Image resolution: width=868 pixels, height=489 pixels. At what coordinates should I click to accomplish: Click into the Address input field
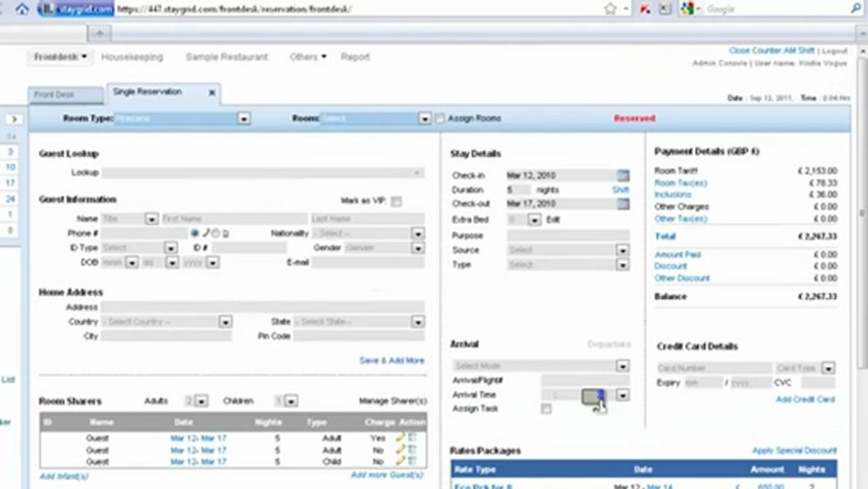pyautogui.click(x=263, y=308)
